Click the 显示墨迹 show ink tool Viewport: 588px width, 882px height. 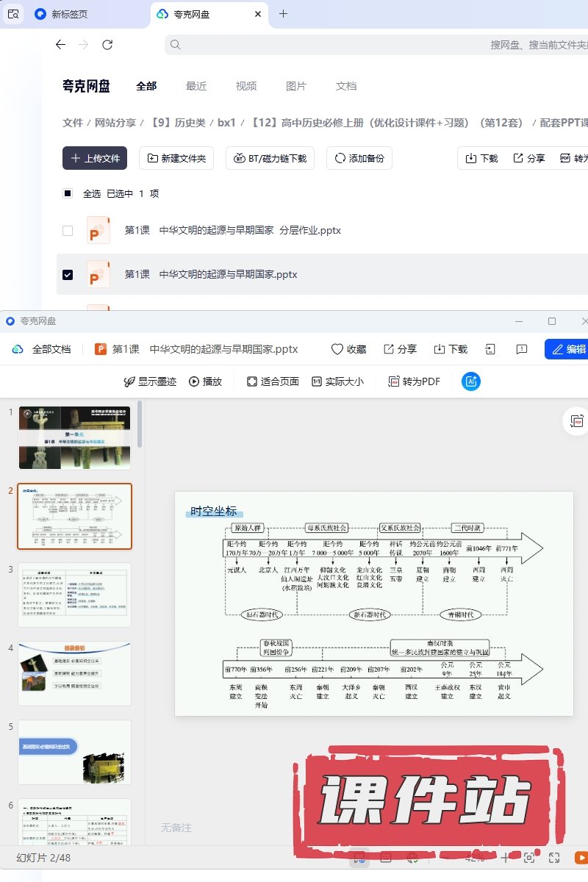[x=150, y=381]
